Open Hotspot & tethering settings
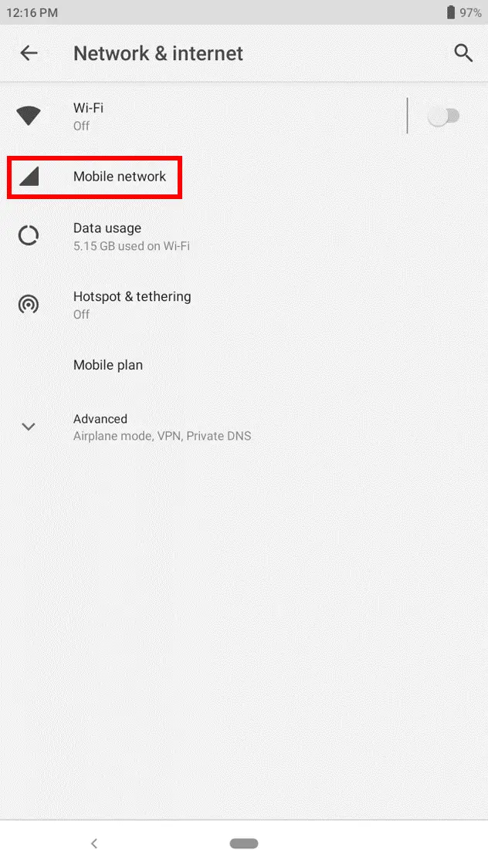 [x=244, y=305]
